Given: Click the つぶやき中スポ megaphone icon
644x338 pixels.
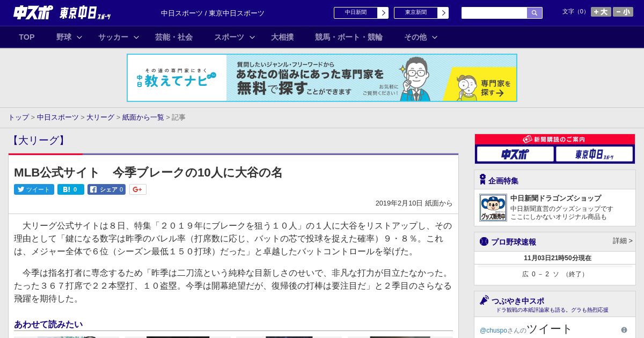Looking at the screenshot, I should coord(485,300).
